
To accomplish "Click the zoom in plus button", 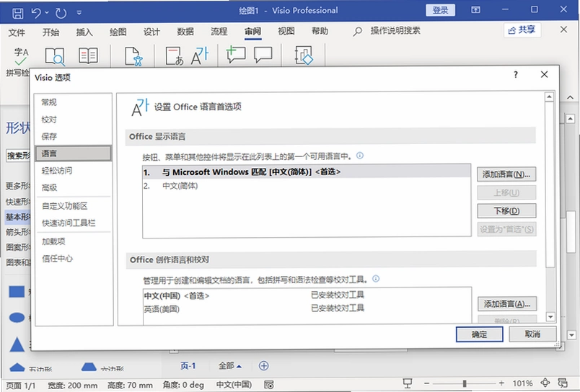I will point(501,383).
